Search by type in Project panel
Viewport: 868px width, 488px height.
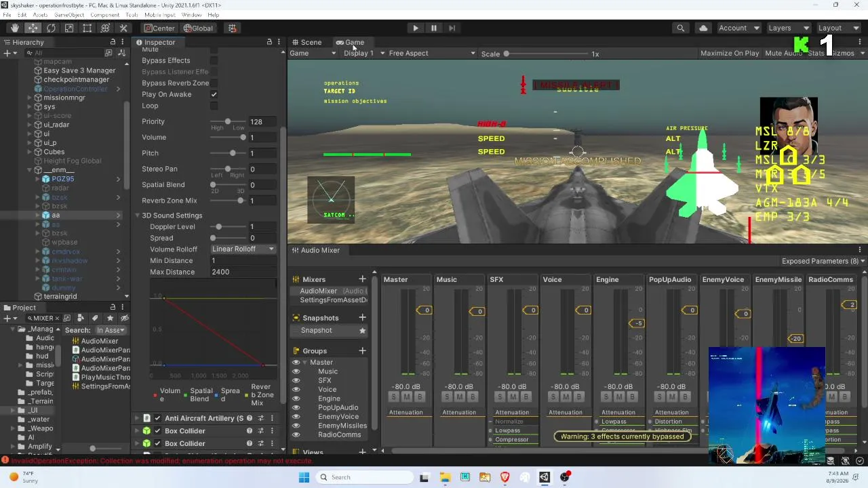(x=81, y=318)
